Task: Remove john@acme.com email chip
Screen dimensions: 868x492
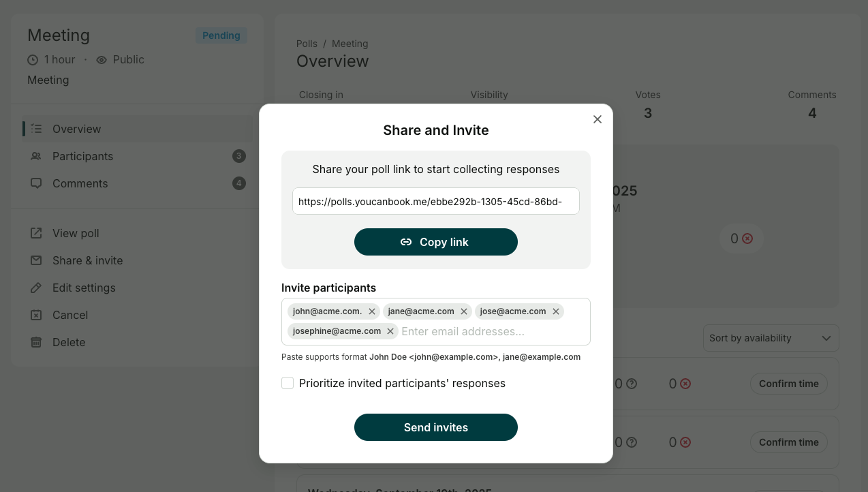Action: (x=372, y=311)
